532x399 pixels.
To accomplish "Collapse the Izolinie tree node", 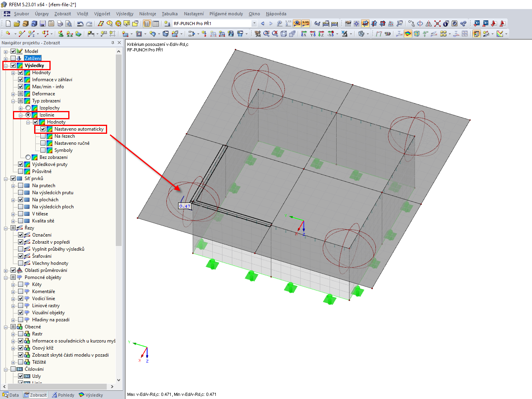I will [x=21, y=115].
